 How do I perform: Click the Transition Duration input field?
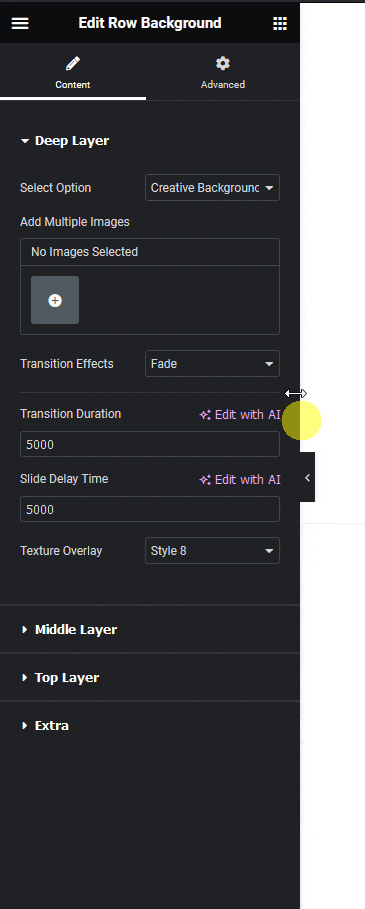[149, 444]
